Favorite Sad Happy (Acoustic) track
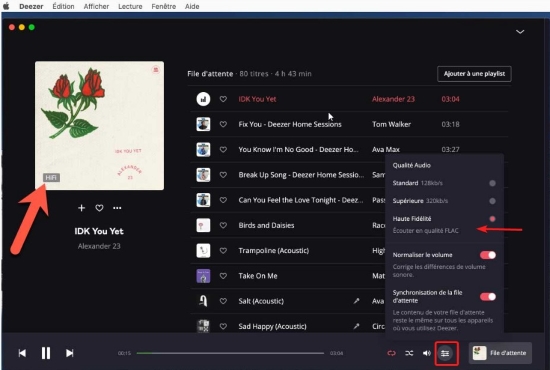Screen dimensions: 550x370 223,327
